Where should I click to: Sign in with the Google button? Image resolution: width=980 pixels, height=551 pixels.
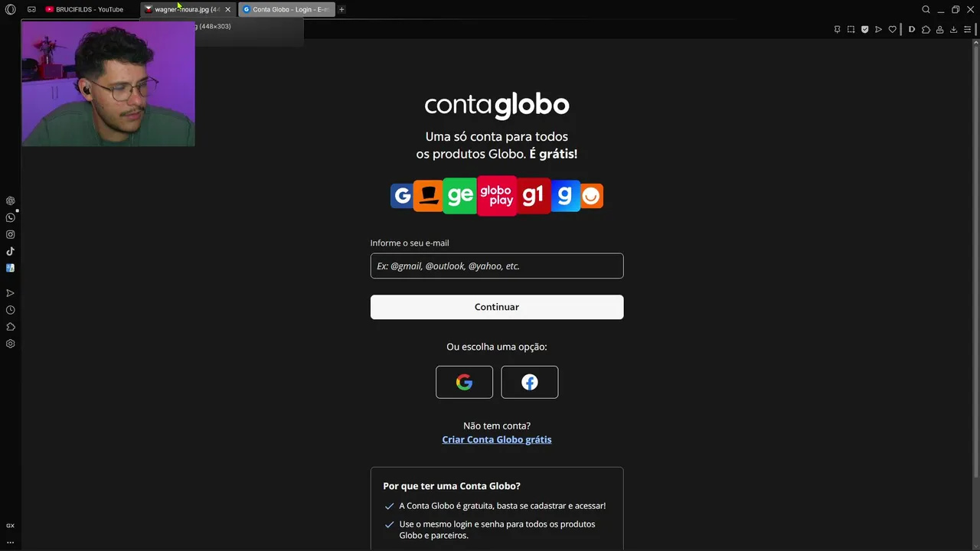click(464, 382)
